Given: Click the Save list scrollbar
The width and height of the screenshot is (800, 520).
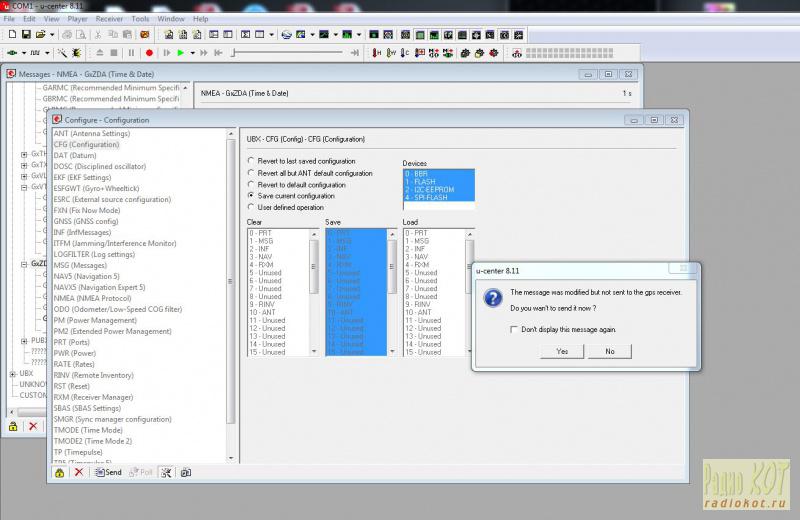Looking at the screenshot, I should coord(392,292).
